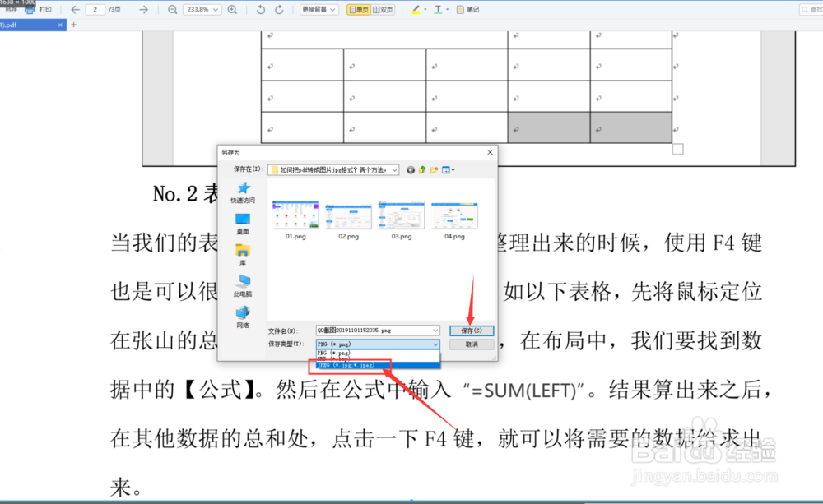Open 库 libraries location
The width and height of the screenshot is (823, 504).
243,256
